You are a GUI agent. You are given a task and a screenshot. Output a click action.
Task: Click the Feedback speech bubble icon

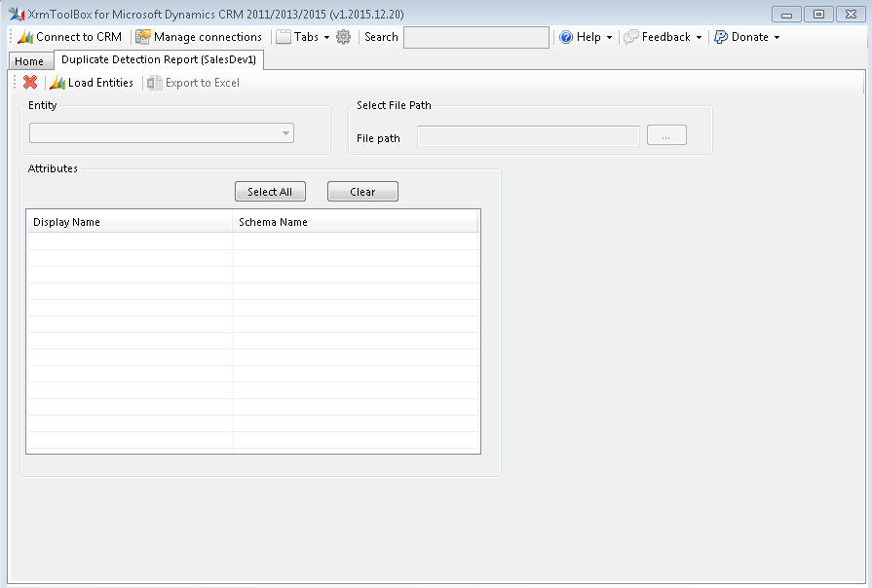(x=631, y=37)
